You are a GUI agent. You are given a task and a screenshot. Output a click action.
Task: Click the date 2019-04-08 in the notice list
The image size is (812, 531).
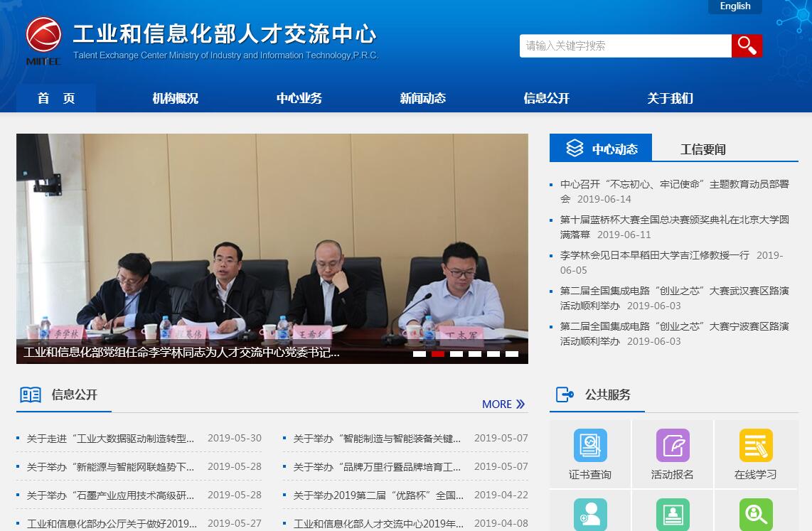pyautogui.click(x=501, y=523)
